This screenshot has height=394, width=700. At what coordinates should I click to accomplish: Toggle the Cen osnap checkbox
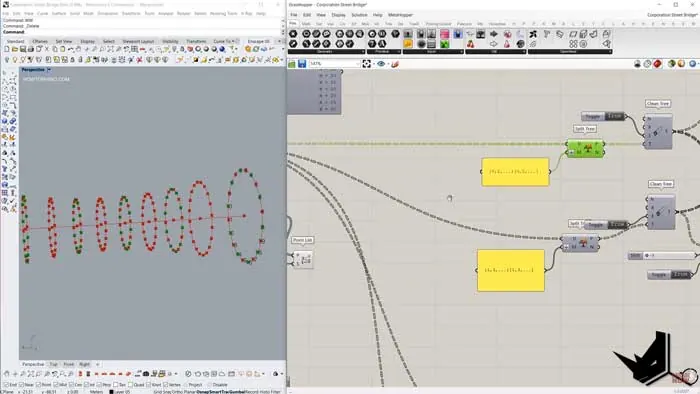(71, 385)
